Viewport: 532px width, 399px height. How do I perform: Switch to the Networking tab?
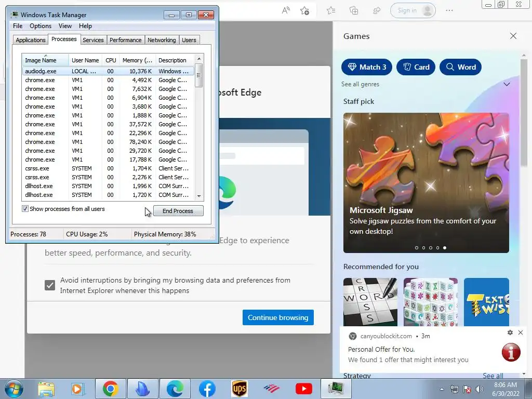point(162,40)
